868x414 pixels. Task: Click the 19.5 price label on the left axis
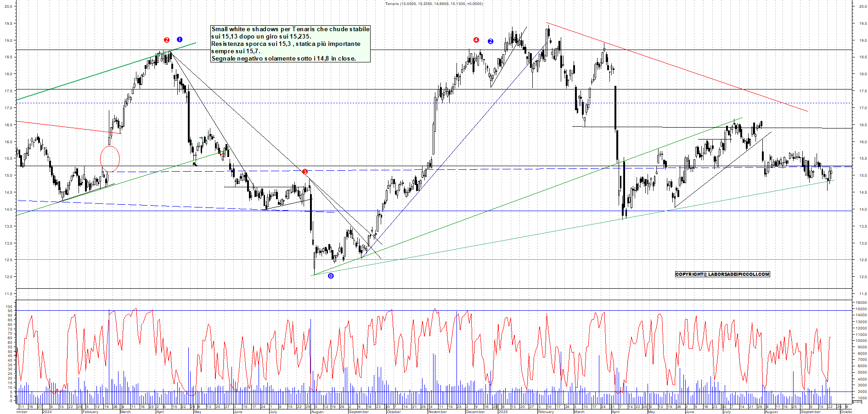[x=8, y=23]
